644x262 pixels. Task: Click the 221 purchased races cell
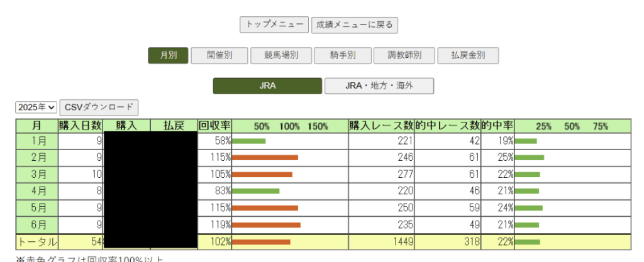(381, 141)
